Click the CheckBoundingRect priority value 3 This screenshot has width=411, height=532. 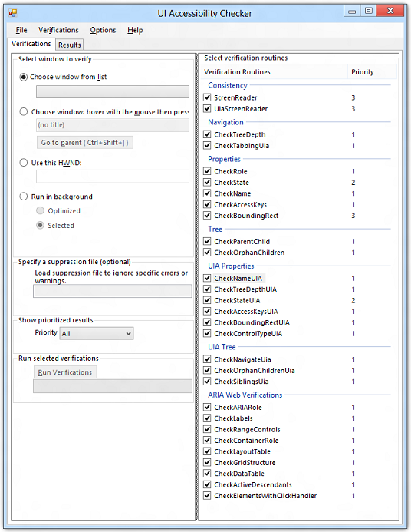coord(353,216)
